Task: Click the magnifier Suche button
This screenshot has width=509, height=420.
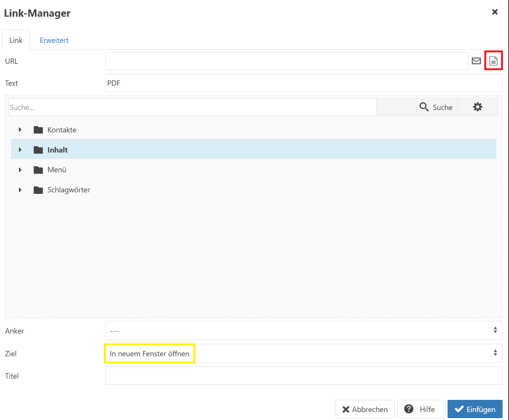Action: point(435,107)
